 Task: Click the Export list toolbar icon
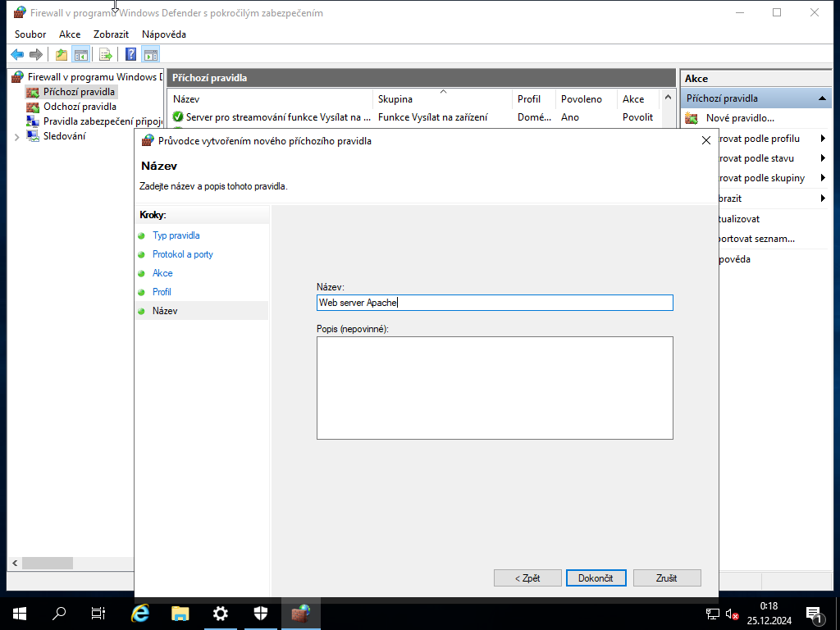106,54
